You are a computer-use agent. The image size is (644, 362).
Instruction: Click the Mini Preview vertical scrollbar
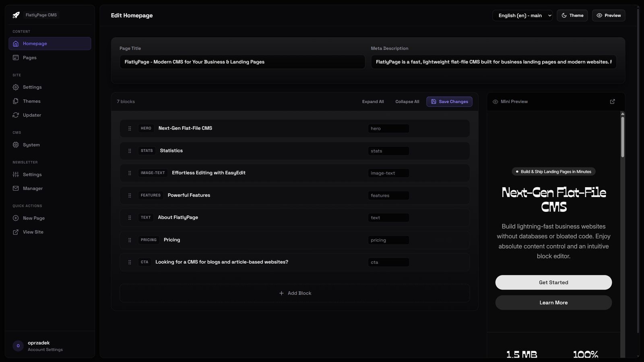pos(622,137)
